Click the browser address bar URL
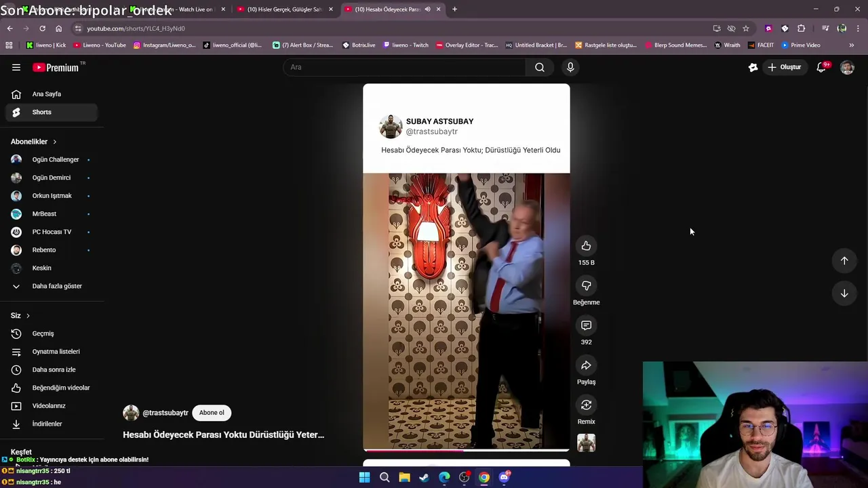The image size is (868, 488). click(x=136, y=28)
